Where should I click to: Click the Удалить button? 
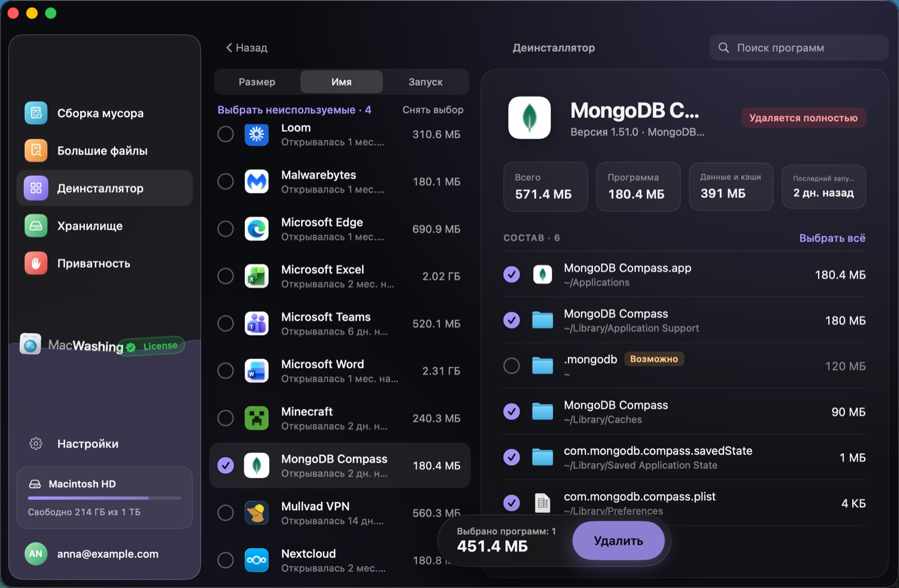[x=619, y=541]
